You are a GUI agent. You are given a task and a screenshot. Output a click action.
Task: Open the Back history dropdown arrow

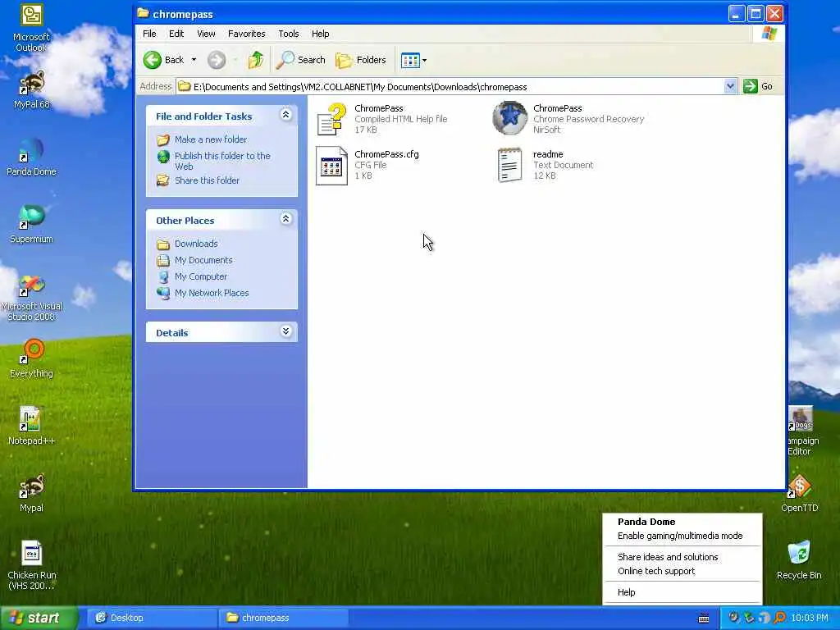194,60
